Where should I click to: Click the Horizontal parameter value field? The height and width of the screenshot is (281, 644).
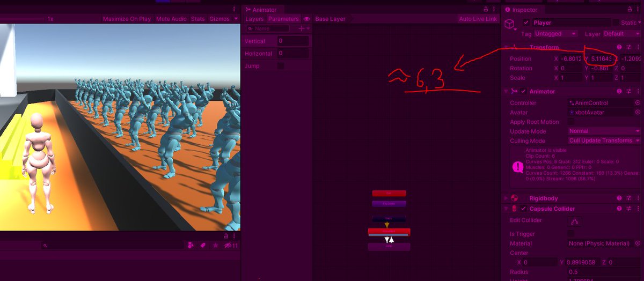click(x=293, y=54)
